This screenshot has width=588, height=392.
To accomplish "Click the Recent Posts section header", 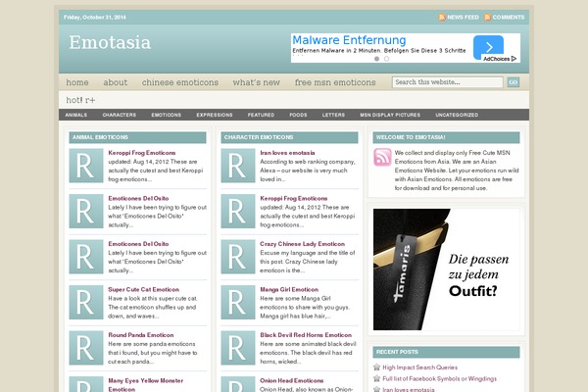I will 446,352.
